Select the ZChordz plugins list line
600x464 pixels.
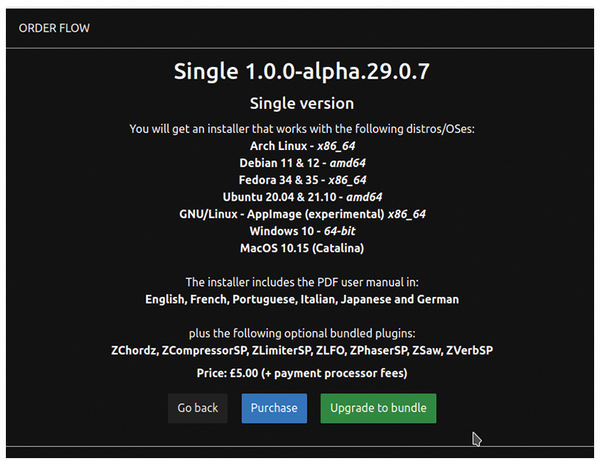tap(302, 350)
